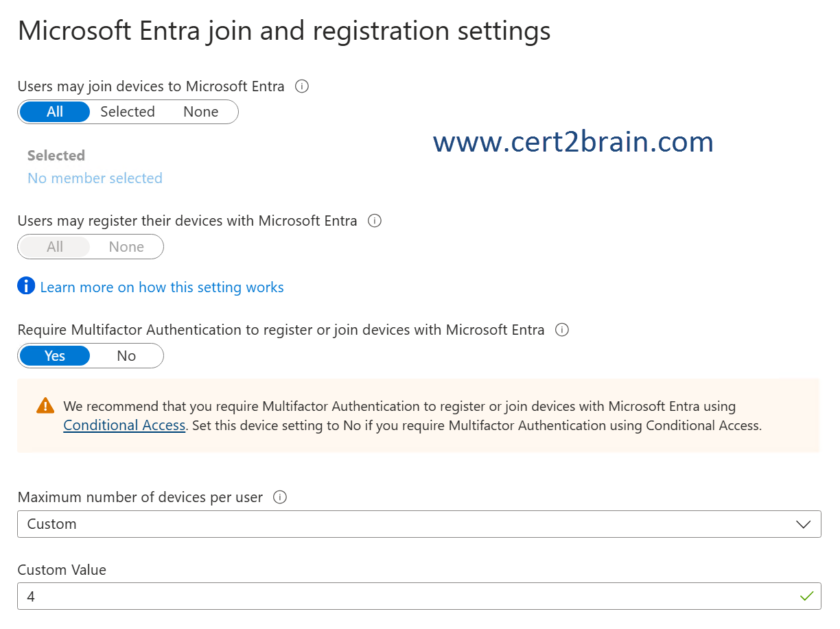
Task: Set Require Multifactor Authentication to Yes
Action: click(55, 356)
